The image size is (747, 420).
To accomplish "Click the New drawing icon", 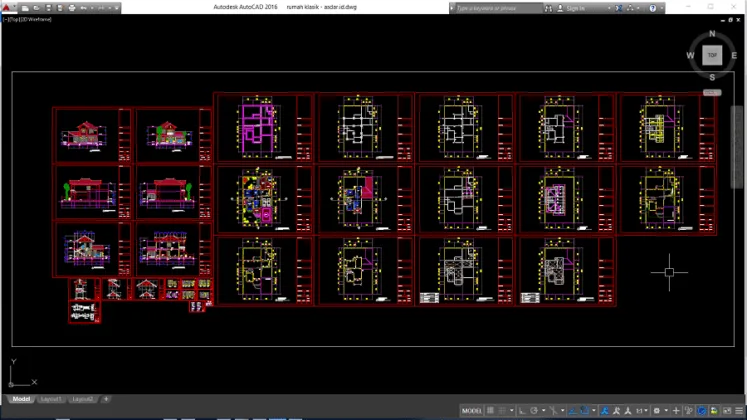I will (25, 8).
